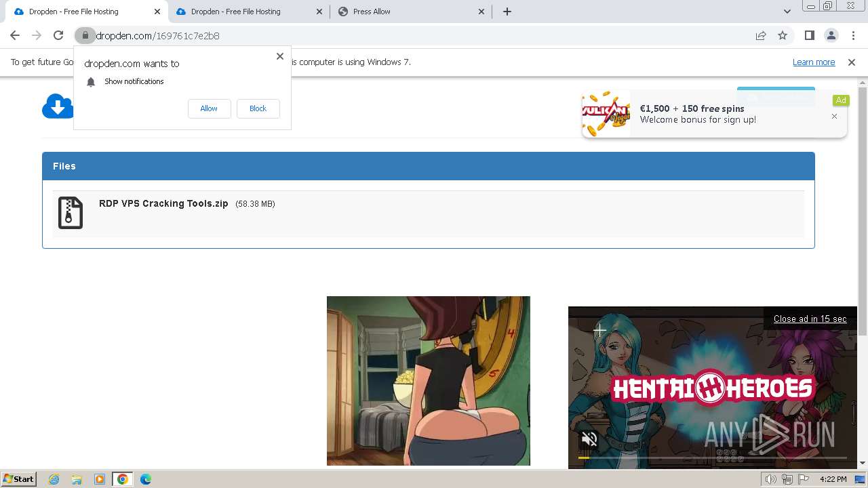Click the green Ad label
Viewport: 868px width, 488px height.
point(841,100)
